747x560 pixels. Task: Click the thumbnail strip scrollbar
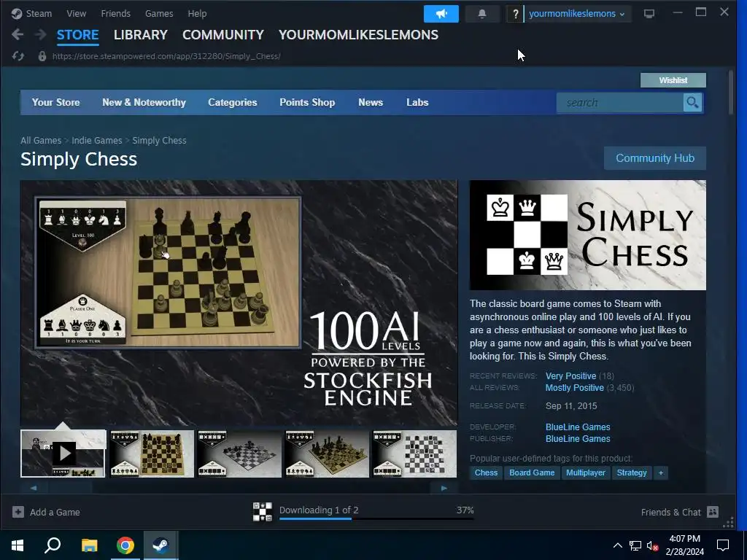coord(239,488)
